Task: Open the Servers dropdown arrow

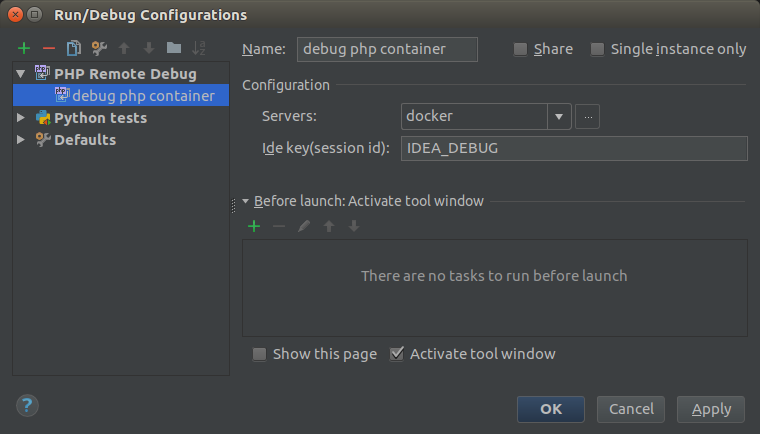Action: [559, 116]
